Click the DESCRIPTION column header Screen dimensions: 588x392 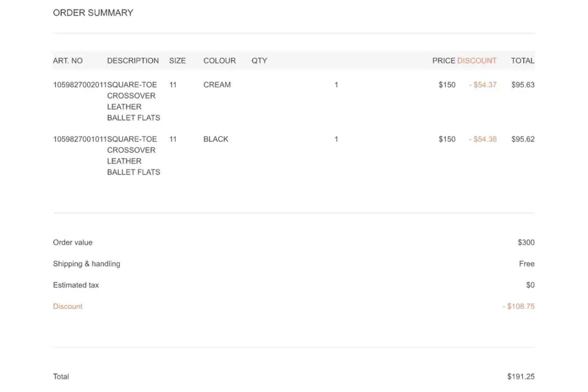click(133, 61)
